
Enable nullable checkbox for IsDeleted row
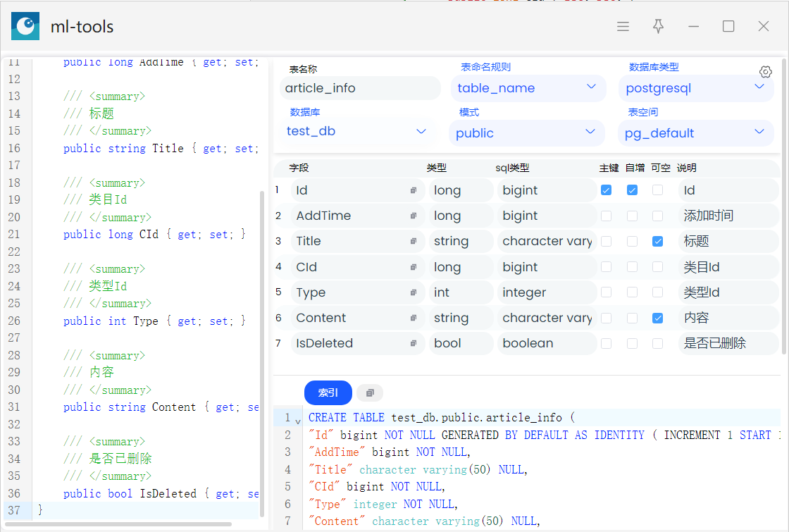pyautogui.click(x=657, y=343)
